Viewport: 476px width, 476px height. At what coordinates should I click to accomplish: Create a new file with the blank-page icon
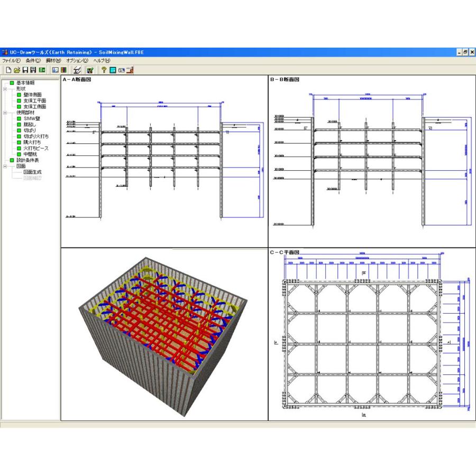(x=8, y=70)
